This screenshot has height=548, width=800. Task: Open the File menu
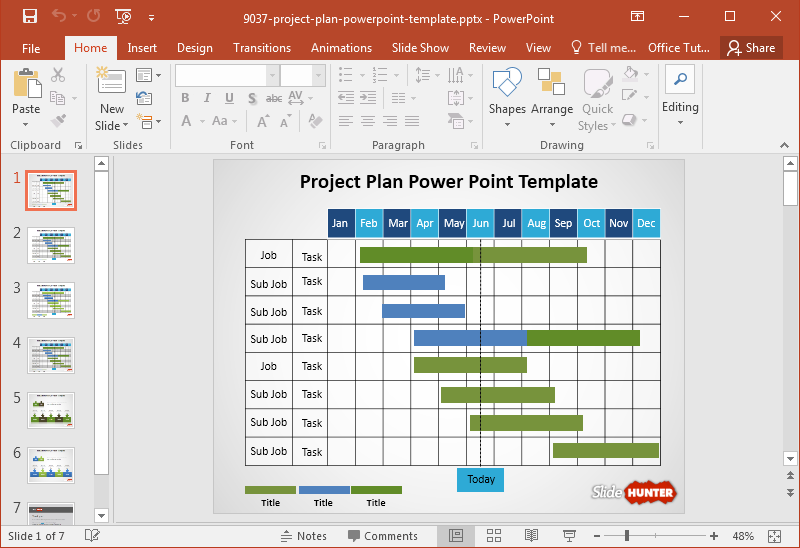coord(30,48)
